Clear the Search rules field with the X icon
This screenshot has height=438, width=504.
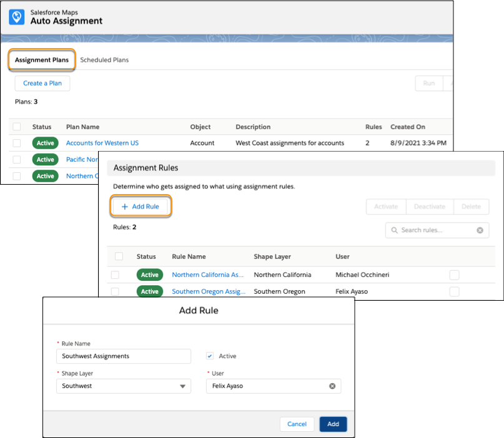coord(480,230)
